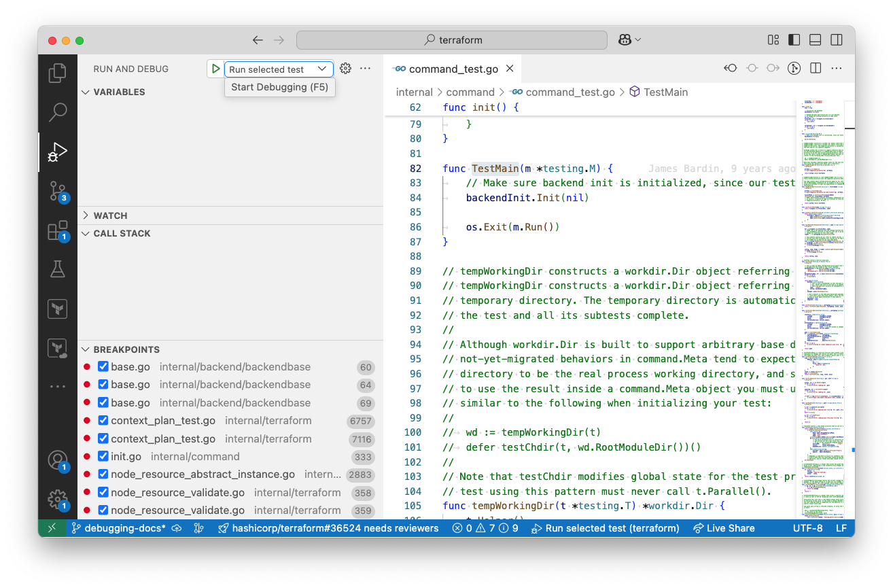Screen dimensions: 893x588
Task: Open the Terraform extension sidebar view
Action: [58, 309]
